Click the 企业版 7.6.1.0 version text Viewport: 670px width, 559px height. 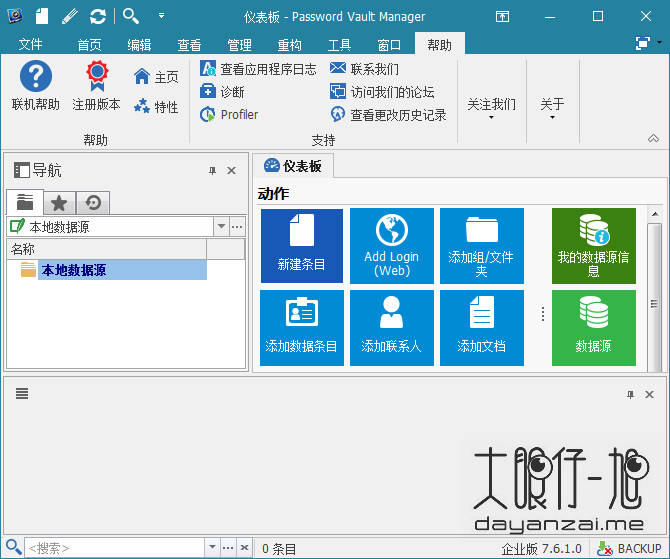click(x=542, y=548)
